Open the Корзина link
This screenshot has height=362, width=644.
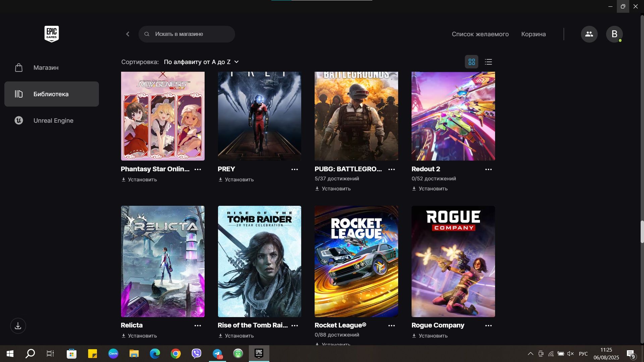point(533,34)
